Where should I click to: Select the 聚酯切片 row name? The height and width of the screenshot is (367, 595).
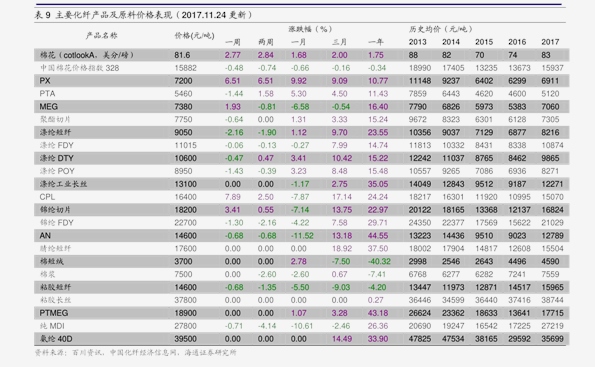(x=55, y=120)
